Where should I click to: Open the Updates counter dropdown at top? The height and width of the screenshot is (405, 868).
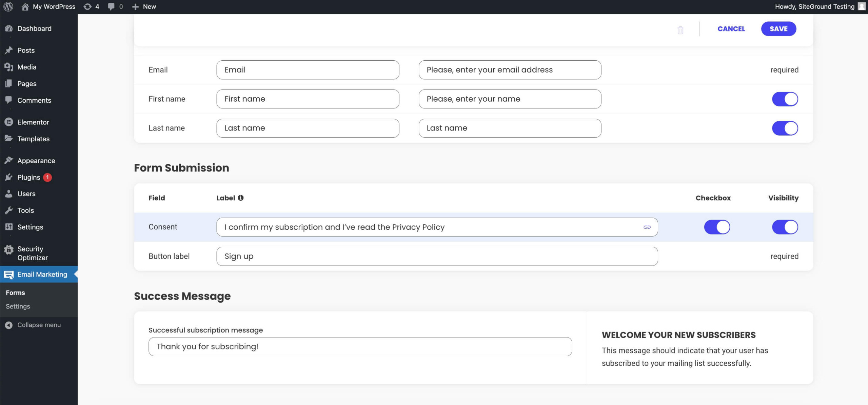pos(90,6)
